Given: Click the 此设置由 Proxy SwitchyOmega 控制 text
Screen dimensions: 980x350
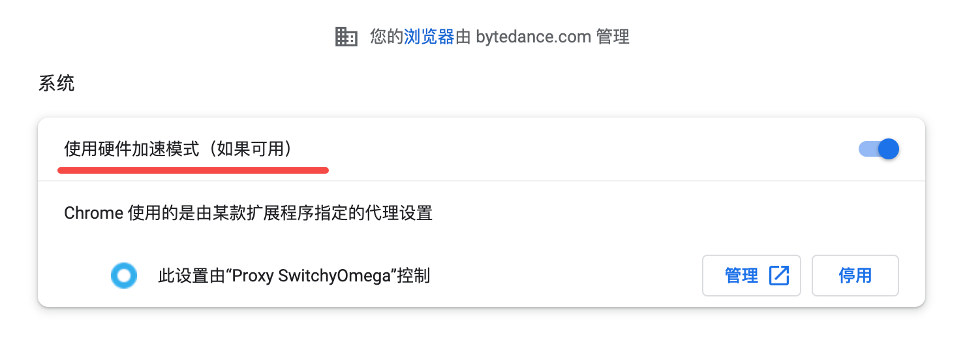Looking at the screenshot, I should (294, 276).
